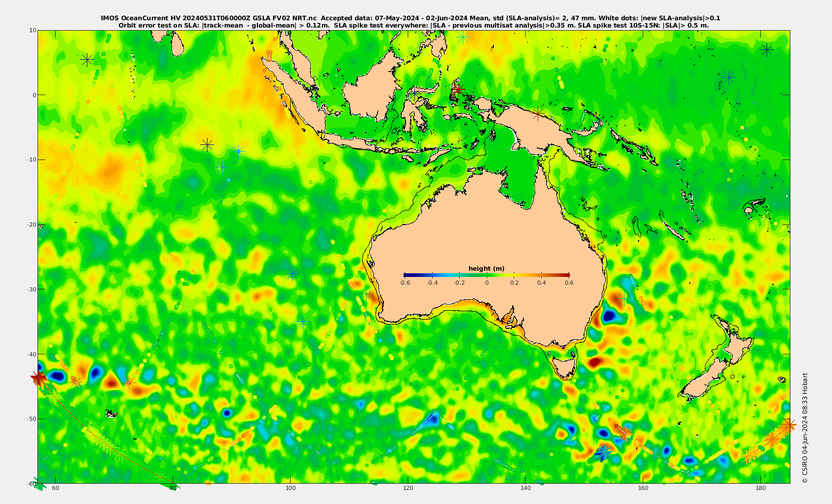Click the 0.4 colorbar tick label

coord(542,283)
